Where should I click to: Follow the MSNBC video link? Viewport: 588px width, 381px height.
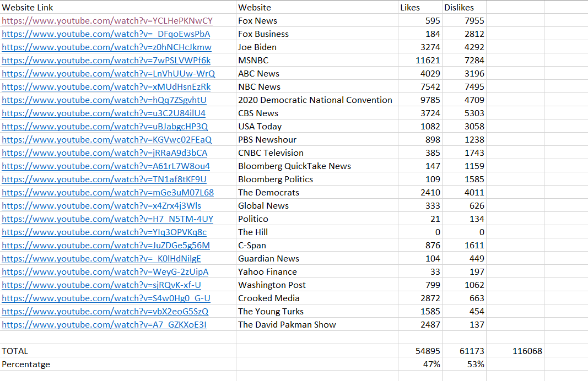(x=106, y=61)
